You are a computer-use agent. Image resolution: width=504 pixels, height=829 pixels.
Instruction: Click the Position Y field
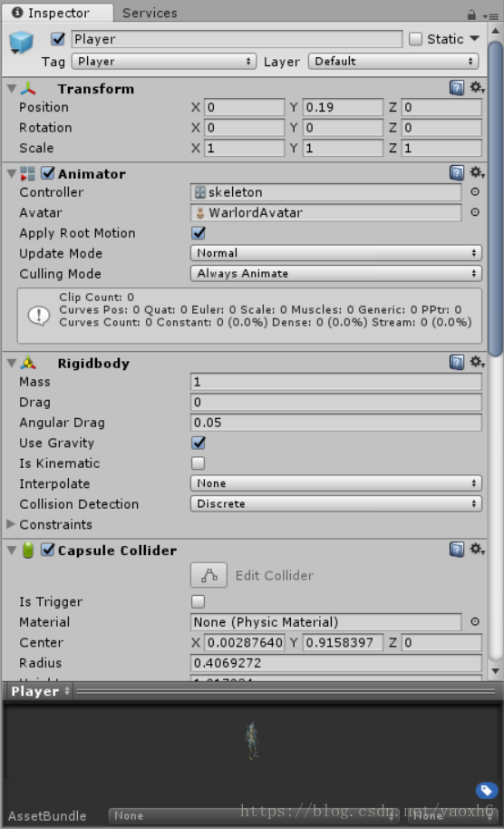click(x=343, y=107)
